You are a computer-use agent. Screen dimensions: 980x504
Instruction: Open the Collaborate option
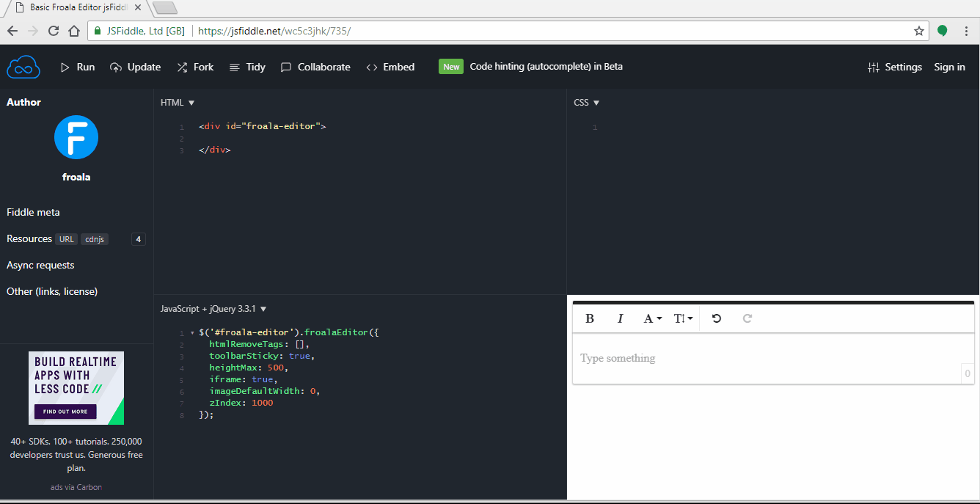(315, 67)
